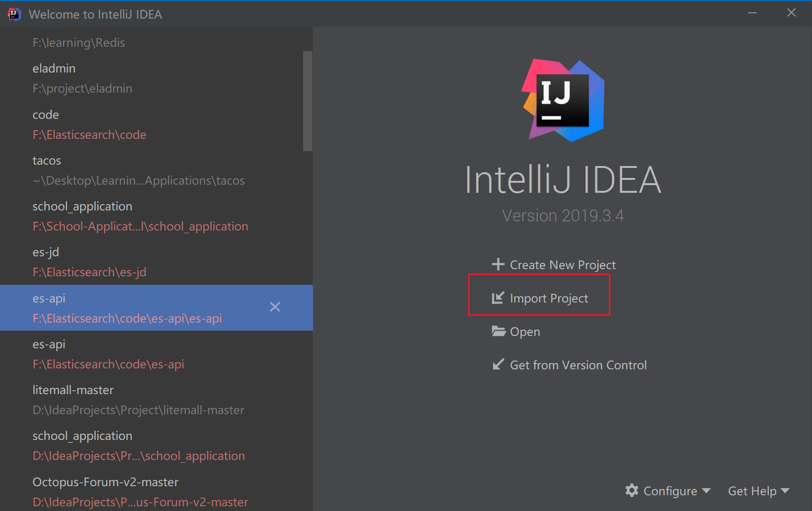Expand the Get Help dropdown arrow
The image size is (812, 511).
click(785, 490)
